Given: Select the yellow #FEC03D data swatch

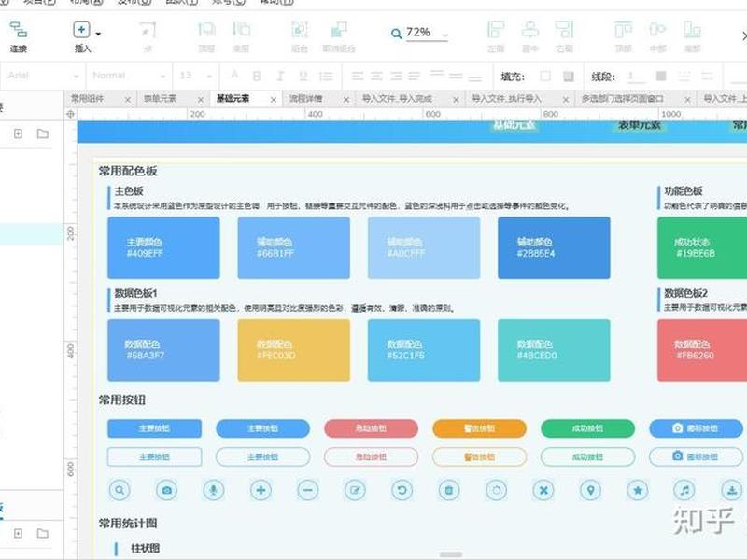Looking at the screenshot, I should (293, 350).
